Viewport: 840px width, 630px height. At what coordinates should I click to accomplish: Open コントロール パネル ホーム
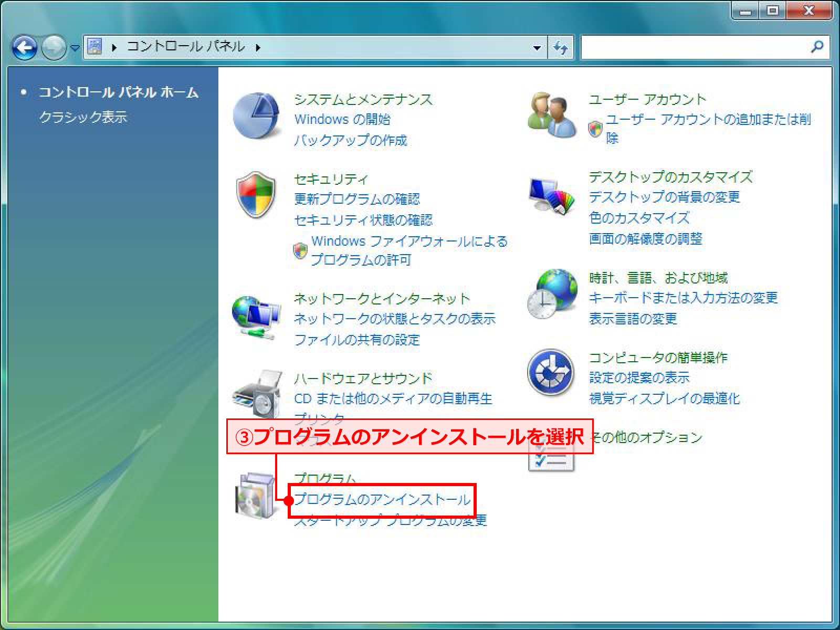click(118, 92)
